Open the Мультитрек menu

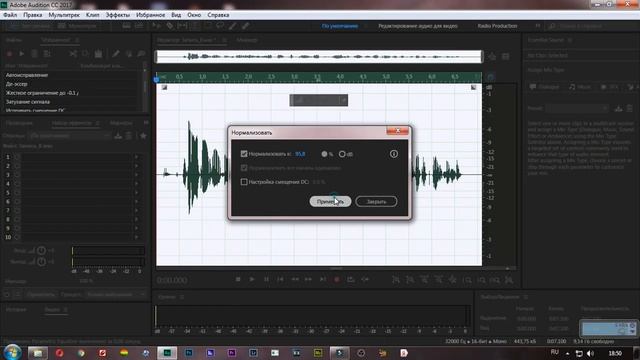point(64,15)
